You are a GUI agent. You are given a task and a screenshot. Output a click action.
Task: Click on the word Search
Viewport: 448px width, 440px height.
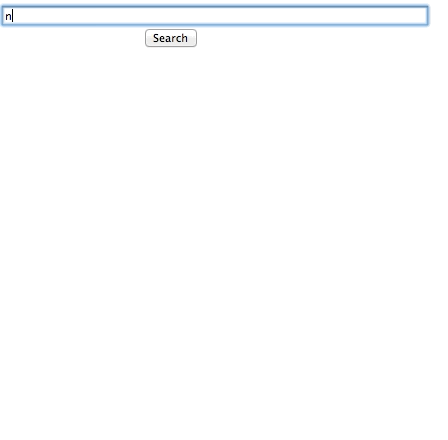point(170,38)
